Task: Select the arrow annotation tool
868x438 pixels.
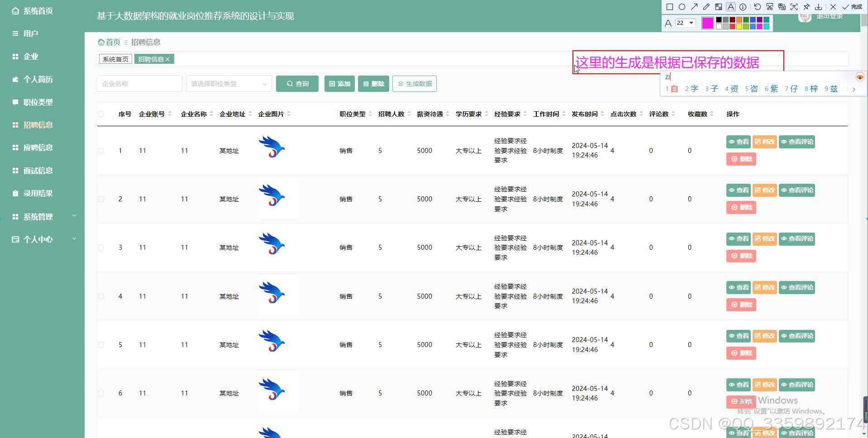Action: point(694,7)
